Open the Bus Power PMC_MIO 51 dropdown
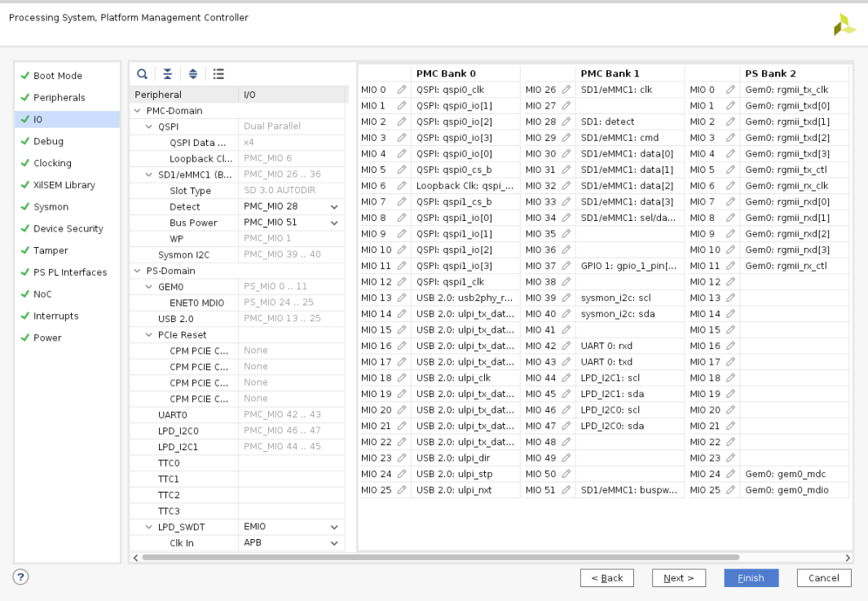 [333, 223]
